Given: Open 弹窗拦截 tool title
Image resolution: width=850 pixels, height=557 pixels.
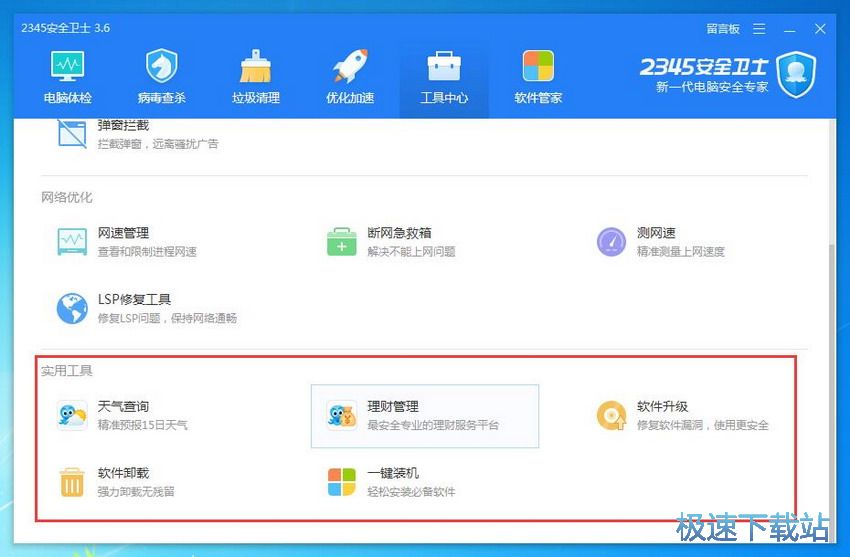Looking at the screenshot, I should click(x=123, y=125).
